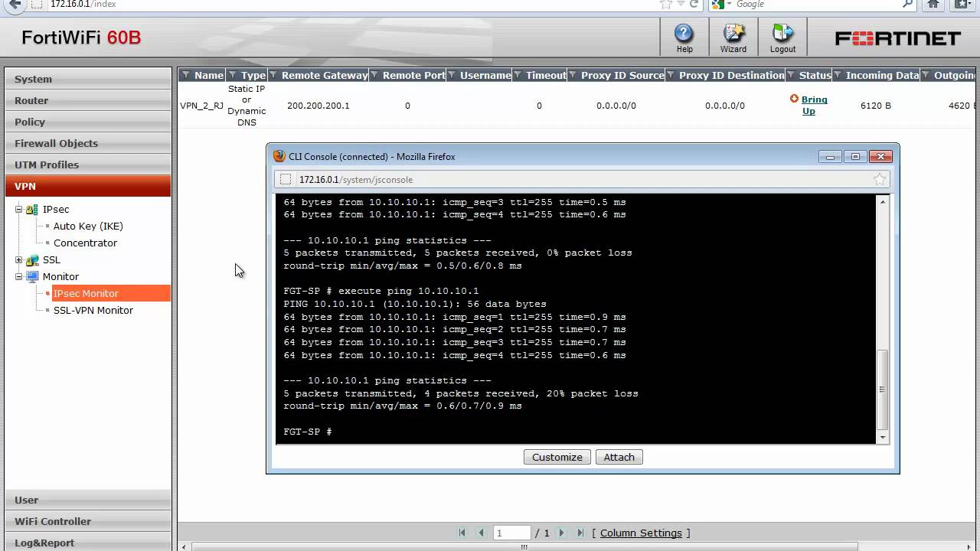Click filter icon on Status column

point(791,75)
